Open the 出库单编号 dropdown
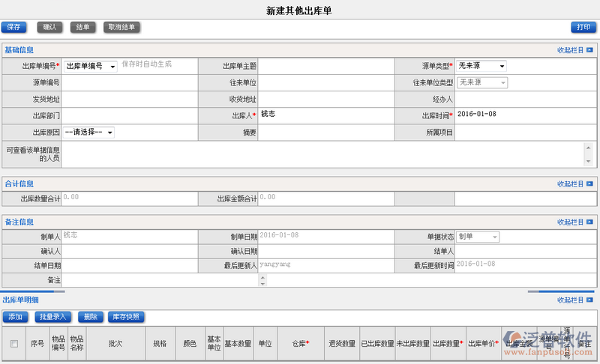The height and width of the screenshot is (364, 600). (90, 66)
